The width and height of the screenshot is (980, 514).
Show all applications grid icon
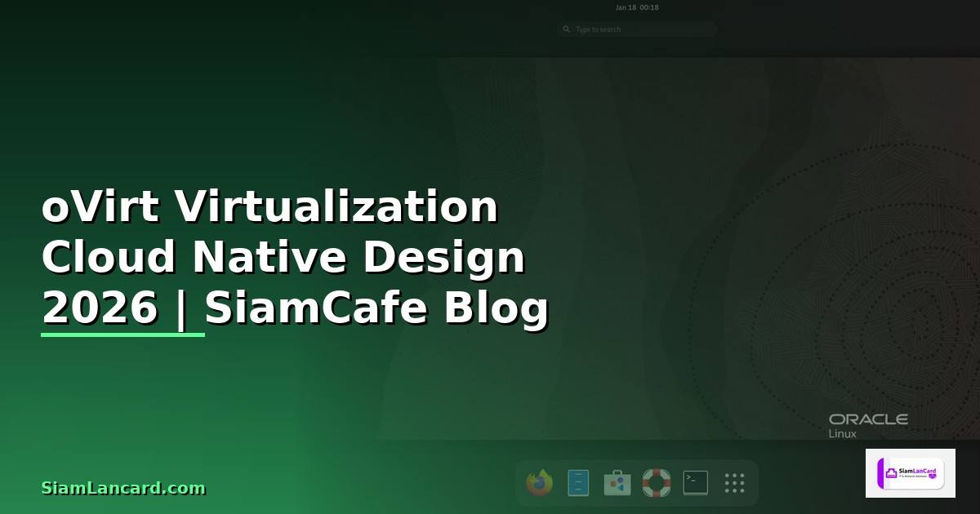[x=735, y=483]
